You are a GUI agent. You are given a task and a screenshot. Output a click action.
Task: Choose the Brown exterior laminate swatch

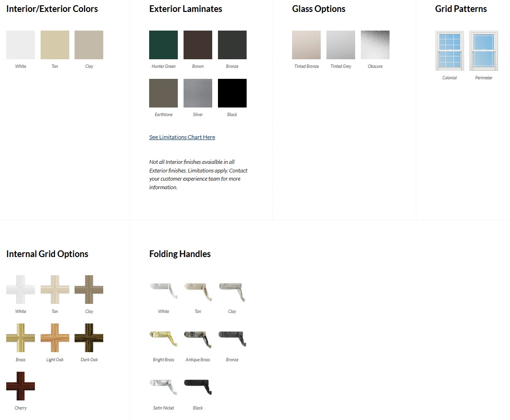198,45
